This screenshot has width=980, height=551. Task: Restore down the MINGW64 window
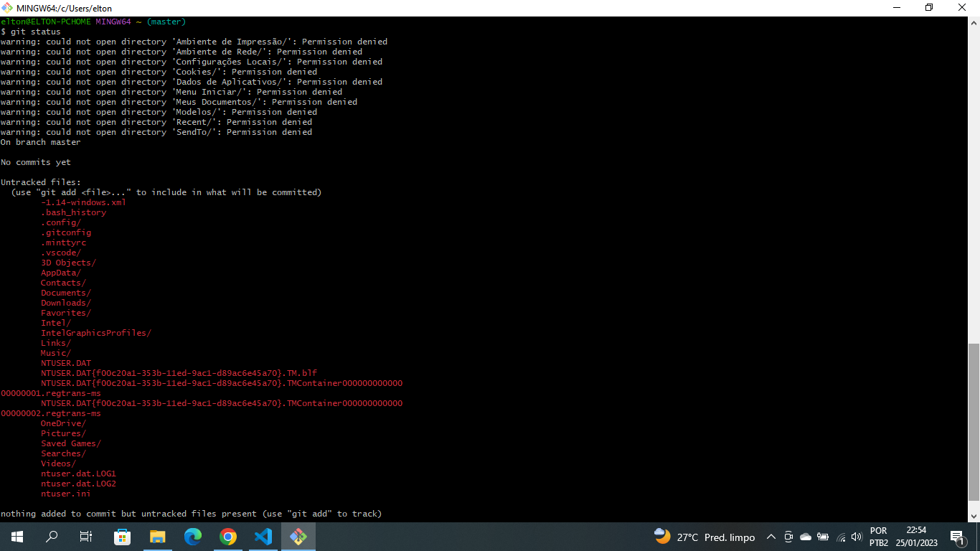(x=929, y=8)
